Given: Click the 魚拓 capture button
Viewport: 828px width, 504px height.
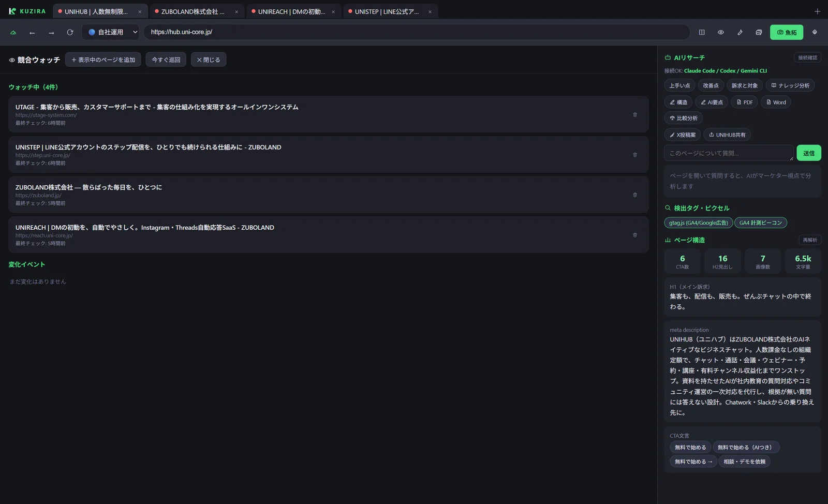Looking at the screenshot, I should pyautogui.click(x=787, y=32).
